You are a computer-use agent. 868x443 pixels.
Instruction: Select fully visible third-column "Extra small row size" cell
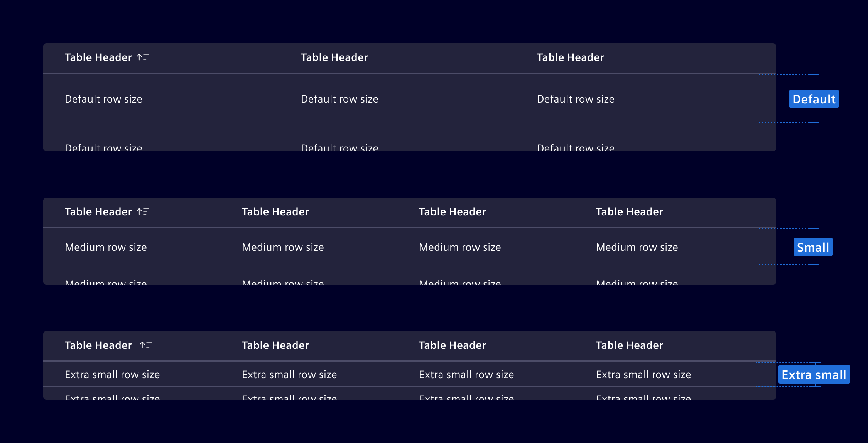(466, 375)
